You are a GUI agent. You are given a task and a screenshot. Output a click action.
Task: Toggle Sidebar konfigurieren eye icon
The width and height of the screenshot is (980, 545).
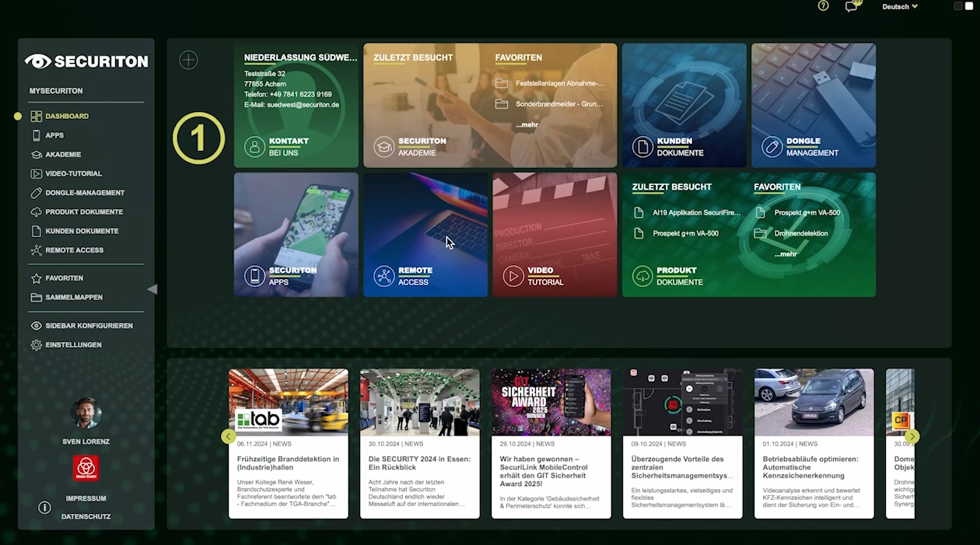pyautogui.click(x=36, y=326)
